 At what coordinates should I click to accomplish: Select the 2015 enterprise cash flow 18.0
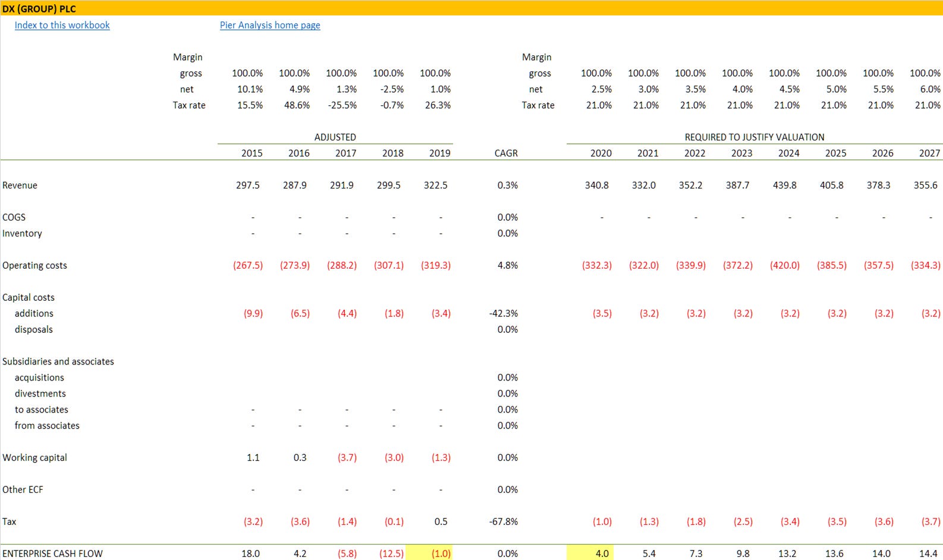click(x=250, y=553)
